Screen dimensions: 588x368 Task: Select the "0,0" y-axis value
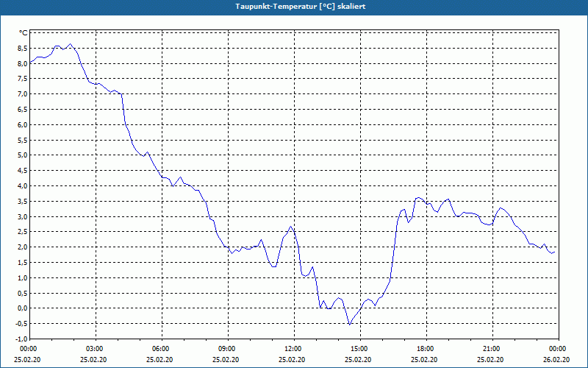pyautogui.click(x=22, y=308)
